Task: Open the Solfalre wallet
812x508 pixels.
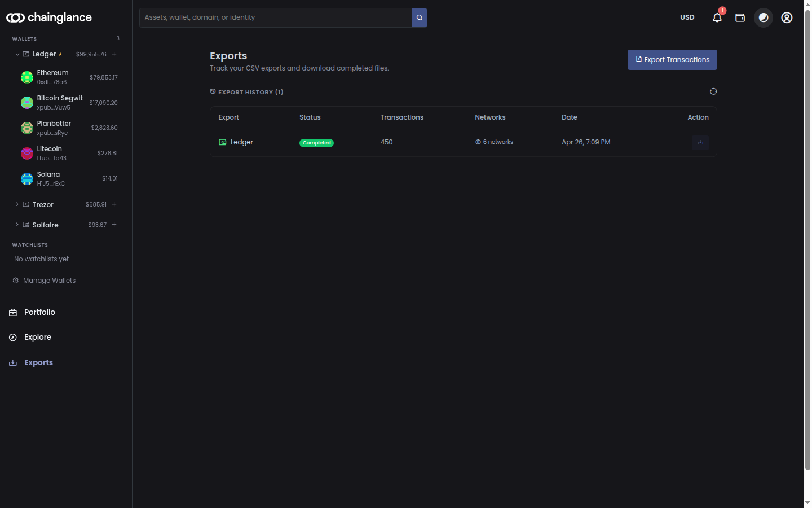Action: pos(45,225)
